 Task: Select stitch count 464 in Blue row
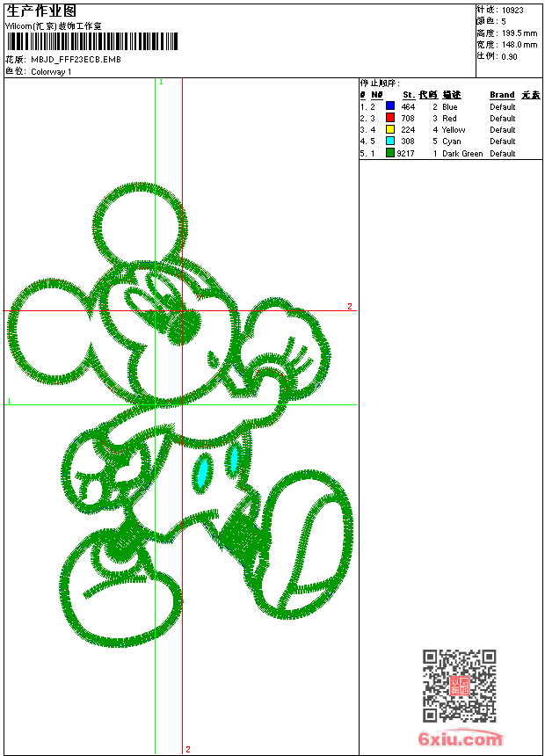click(408, 107)
